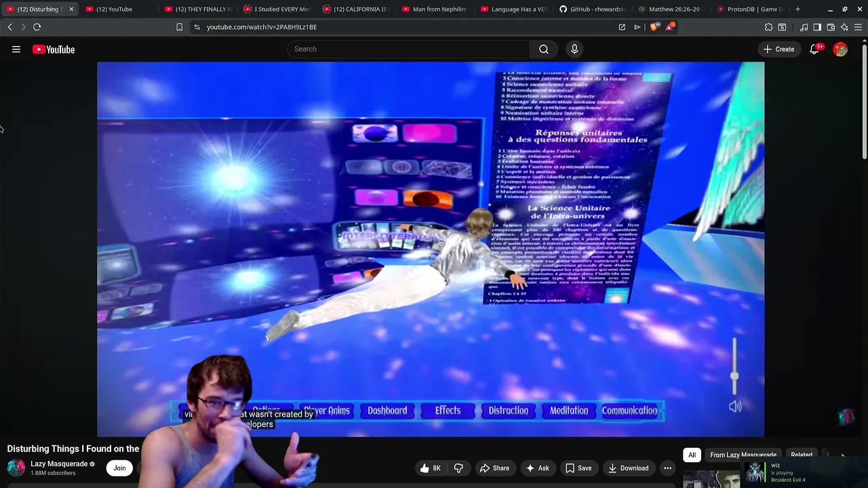Screen dimensions: 868x488
Task: Open the account avatar menu
Action: tap(840, 49)
